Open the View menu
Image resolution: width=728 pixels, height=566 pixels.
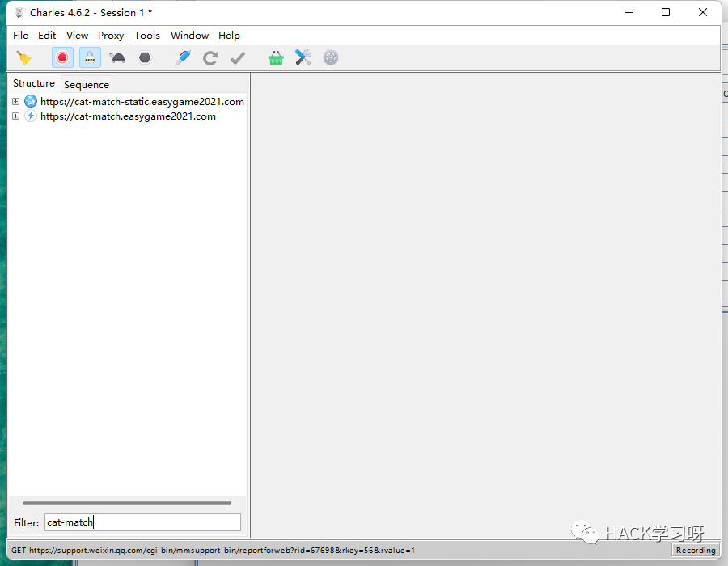[x=77, y=36]
